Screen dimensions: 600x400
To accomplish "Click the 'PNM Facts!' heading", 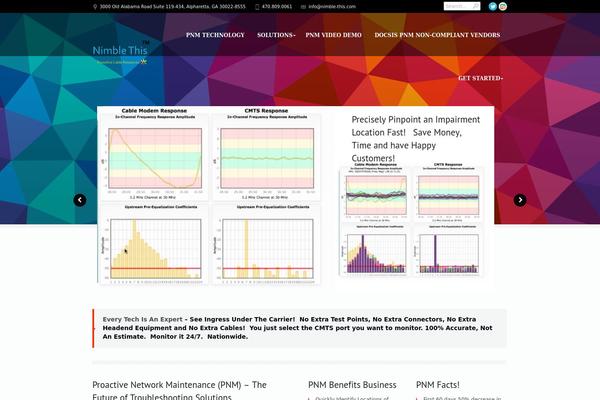I will pos(438,385).
